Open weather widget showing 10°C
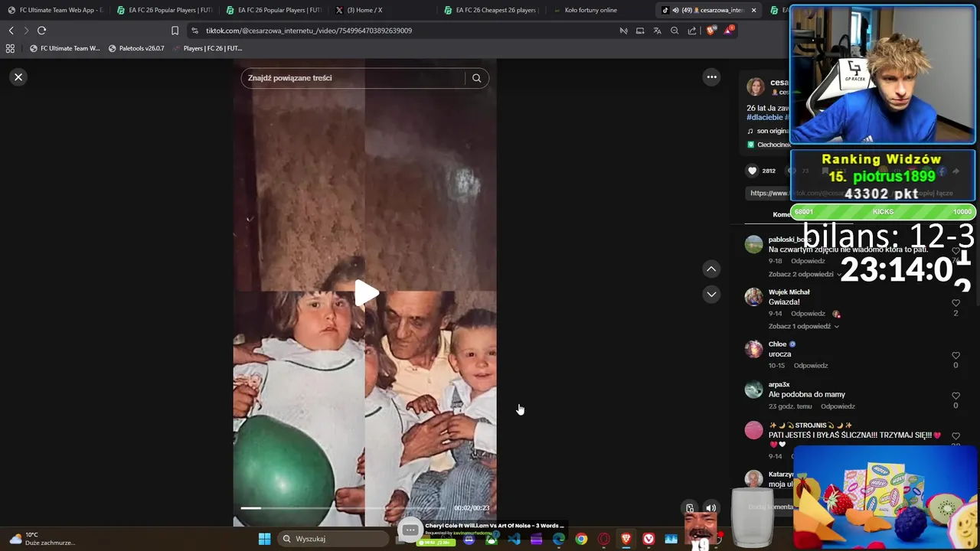The image size is (980, 551). tap(42, 539)
